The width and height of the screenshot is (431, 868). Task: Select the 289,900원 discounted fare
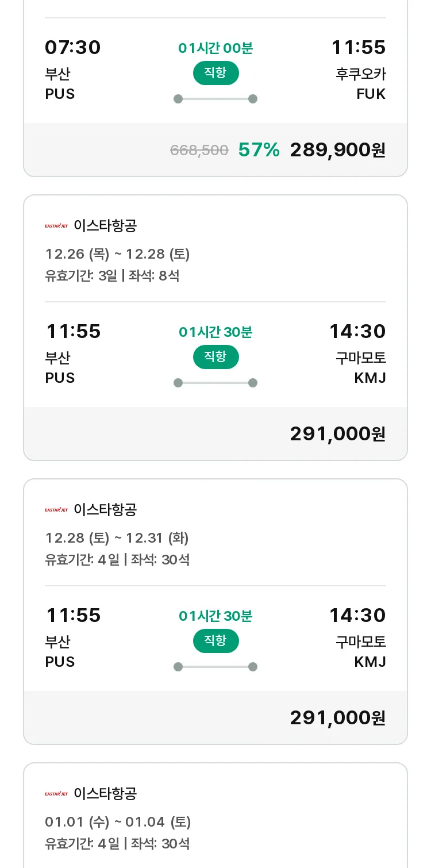point(337,150)
